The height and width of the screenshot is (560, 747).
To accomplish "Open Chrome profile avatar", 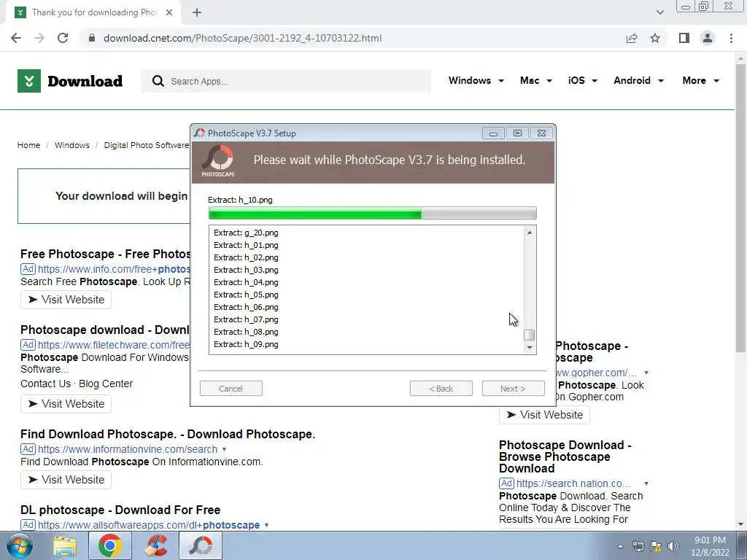I will click(708, 38).
